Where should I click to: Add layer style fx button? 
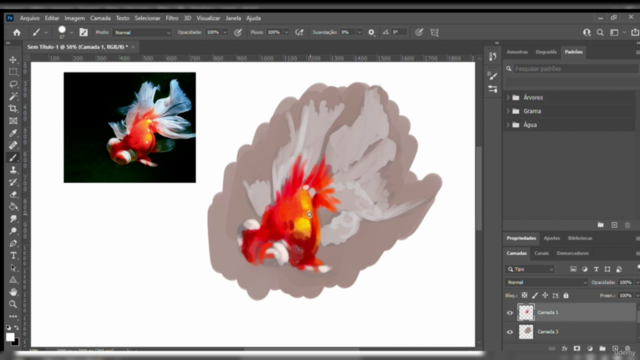(564, 349)
